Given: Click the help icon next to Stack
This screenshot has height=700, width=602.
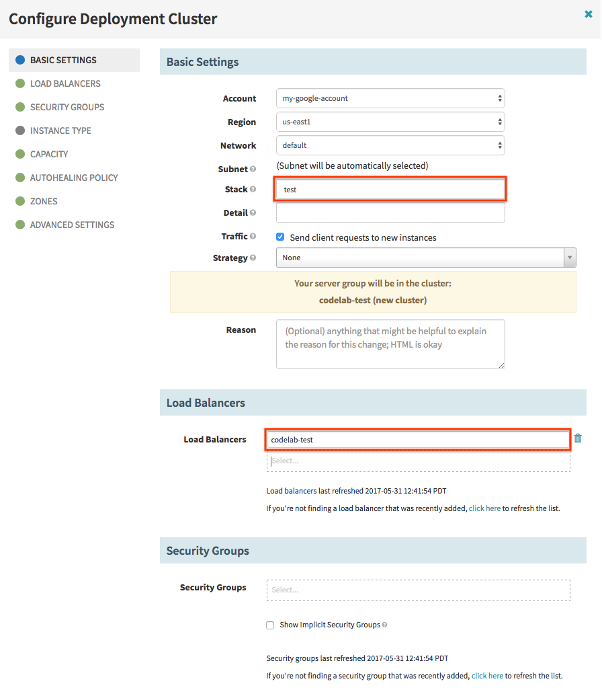Looking at the screenshot, I should (253, 189).
